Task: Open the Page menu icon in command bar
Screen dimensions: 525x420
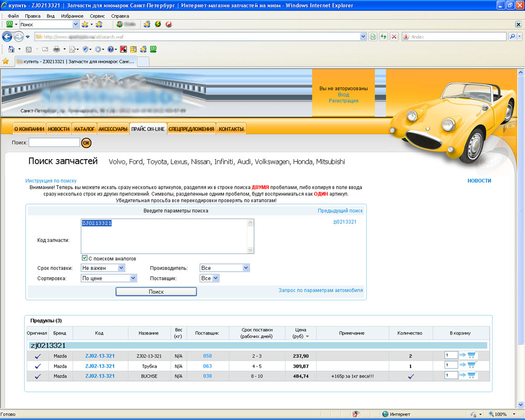Action: (x=72, y=49)
